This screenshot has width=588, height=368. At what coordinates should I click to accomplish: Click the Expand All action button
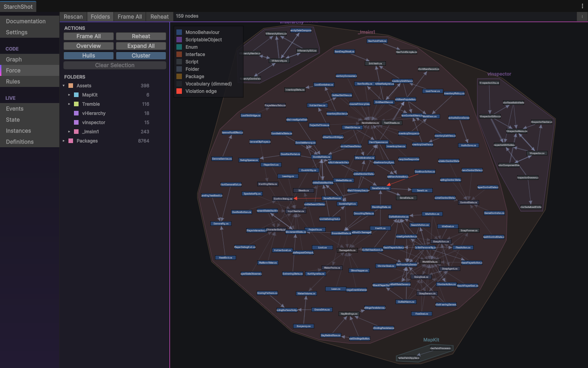tap(141, 46)
